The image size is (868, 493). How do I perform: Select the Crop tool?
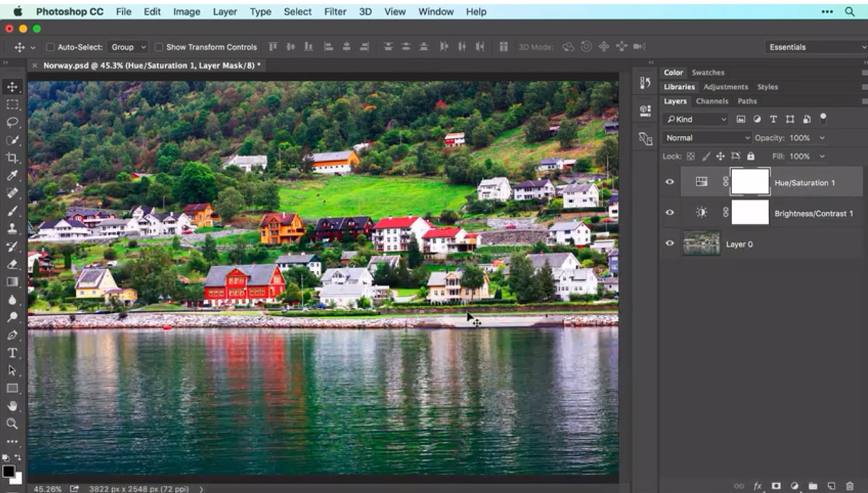click(x=11, y=157)
